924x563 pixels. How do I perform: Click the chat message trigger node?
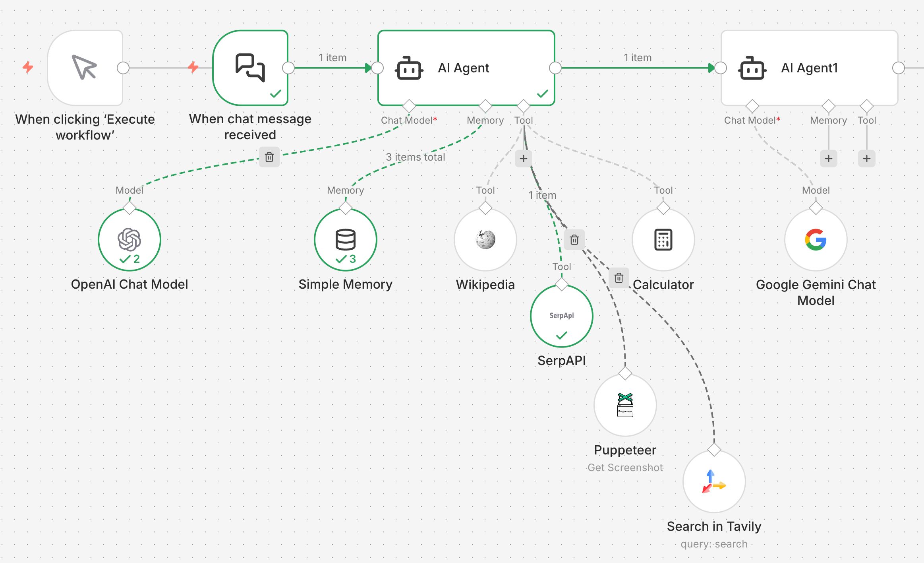coord(250,68)
